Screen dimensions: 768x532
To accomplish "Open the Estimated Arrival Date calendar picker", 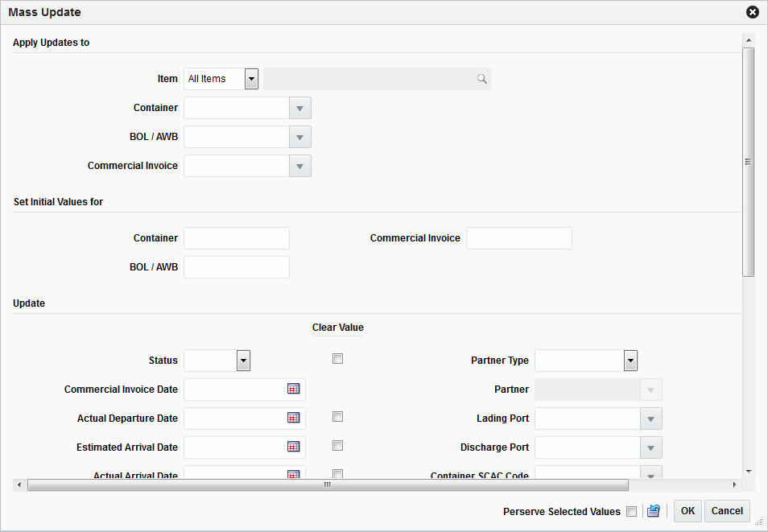I will pos(293,447).
